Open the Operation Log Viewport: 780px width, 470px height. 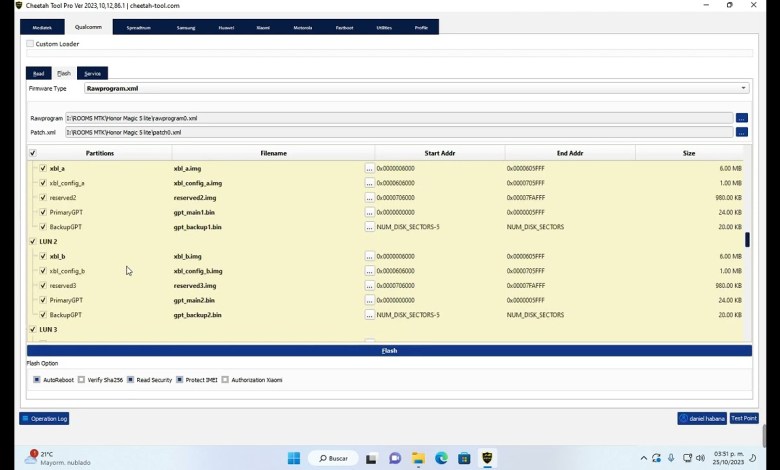(x=44, y=418)
